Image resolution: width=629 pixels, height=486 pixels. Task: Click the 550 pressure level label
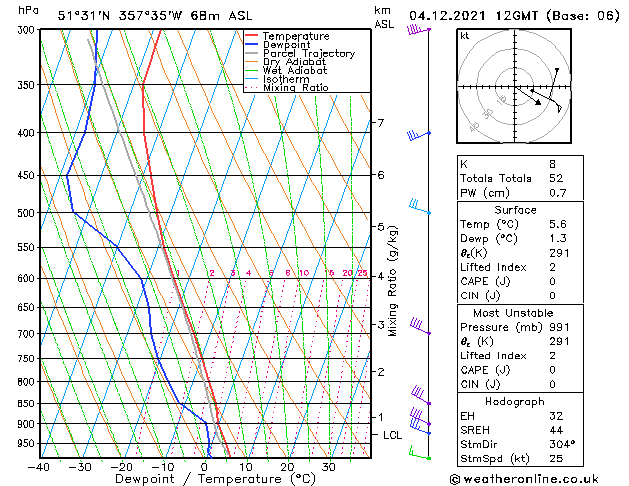[28, 247]
